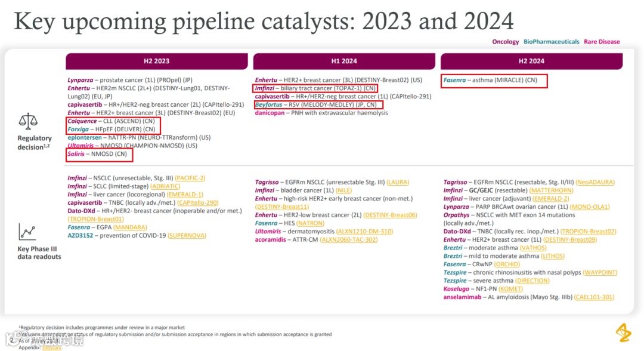This screenshot has height=351, width=644.
Task: Click the slide title Key upcoming pipeline catalysts
Action: coord(264,20)
